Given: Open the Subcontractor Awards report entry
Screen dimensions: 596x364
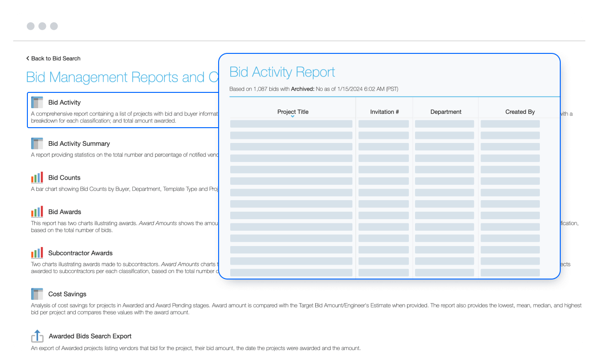Looking at the screenshot, I should tap(80, 253).
